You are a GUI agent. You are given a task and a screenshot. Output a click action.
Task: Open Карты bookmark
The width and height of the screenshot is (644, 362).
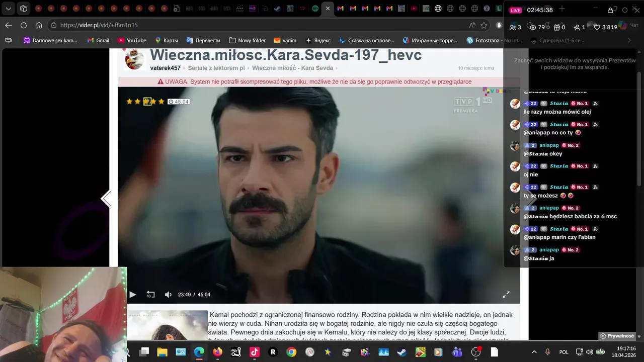pyautogui.click(x=166, y=40)
